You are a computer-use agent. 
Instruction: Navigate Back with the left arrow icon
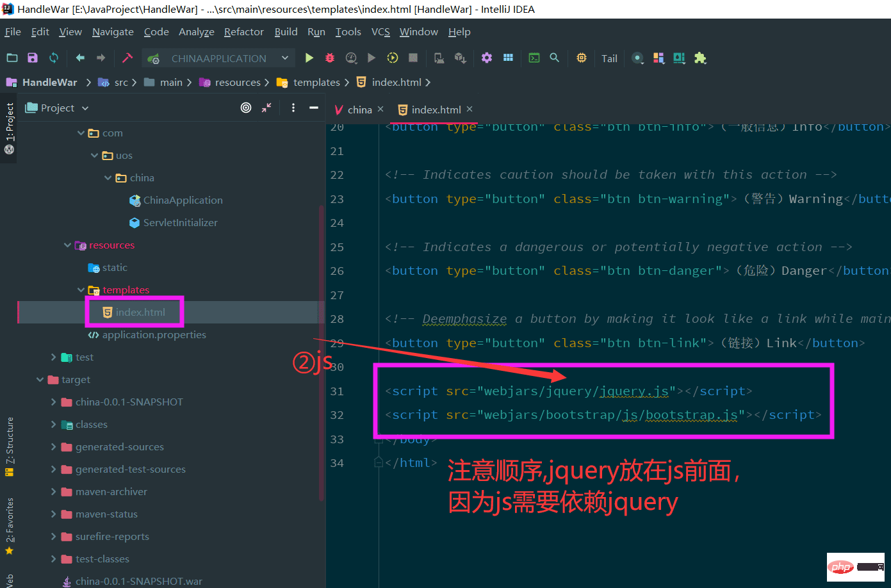(80, 58)
